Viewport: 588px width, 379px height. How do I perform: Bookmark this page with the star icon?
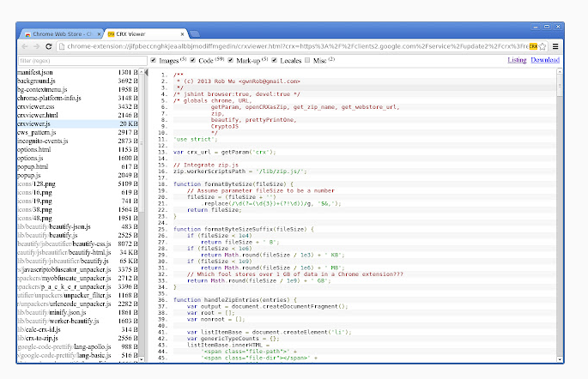[x=543, y=46]
